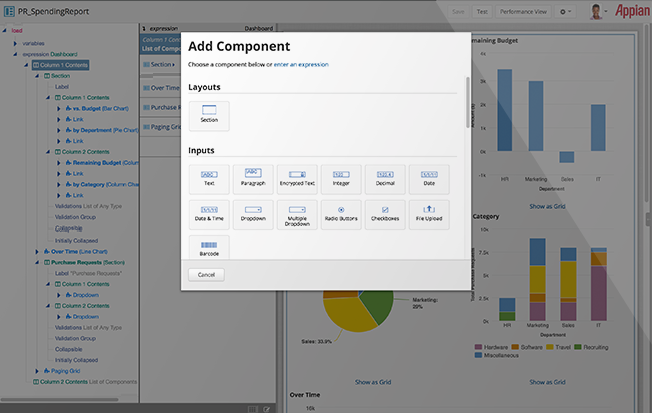Click 'Show as Grid' below the pie chart

pyautogui.click(x=373, y=382)
